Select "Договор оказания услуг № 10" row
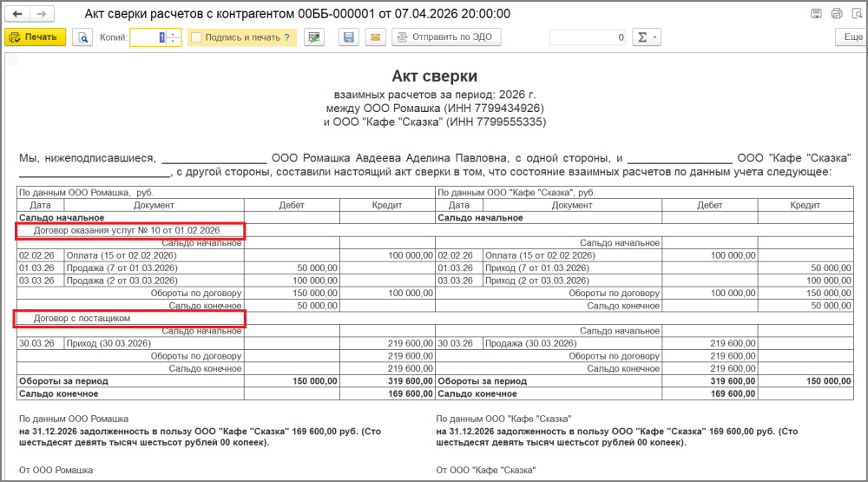The height and width of the screenshot is (482, 868). (128, 230)
